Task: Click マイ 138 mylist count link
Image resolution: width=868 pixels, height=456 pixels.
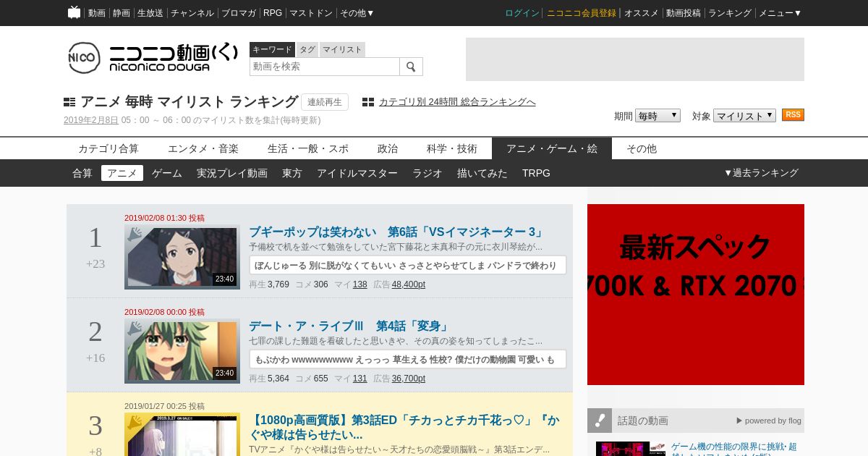Action: pos(360,284)
